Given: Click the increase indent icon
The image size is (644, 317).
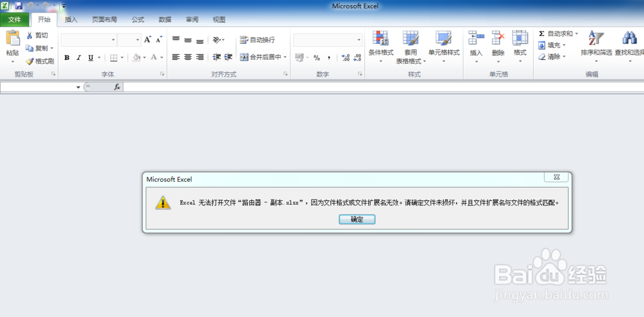Looking at the screenshot, I should (229, 57).
